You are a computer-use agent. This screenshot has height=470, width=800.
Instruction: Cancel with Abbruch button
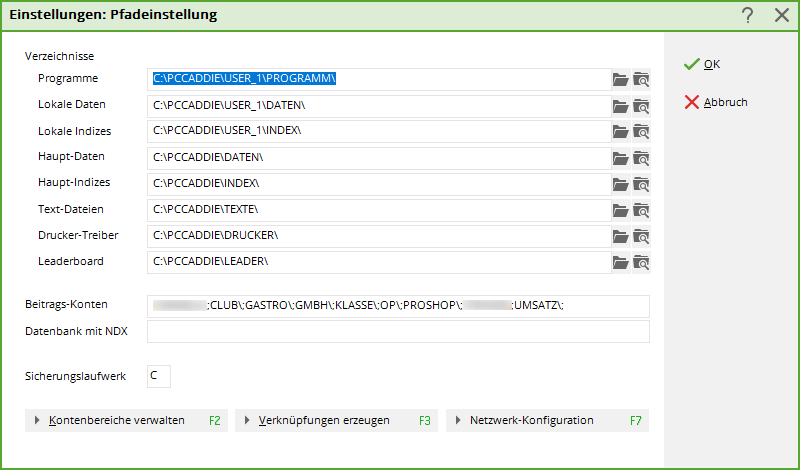(x=716, y=102)
